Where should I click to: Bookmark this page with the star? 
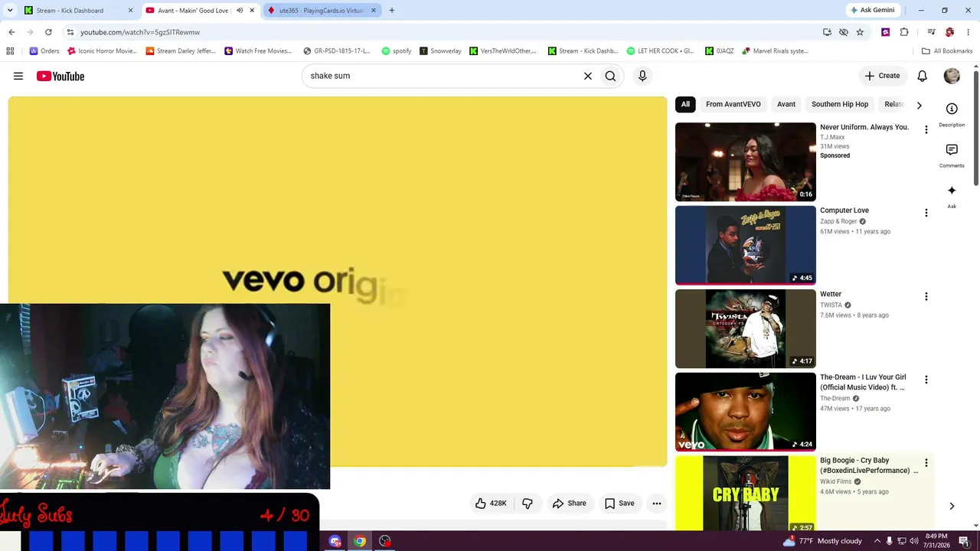860,32
